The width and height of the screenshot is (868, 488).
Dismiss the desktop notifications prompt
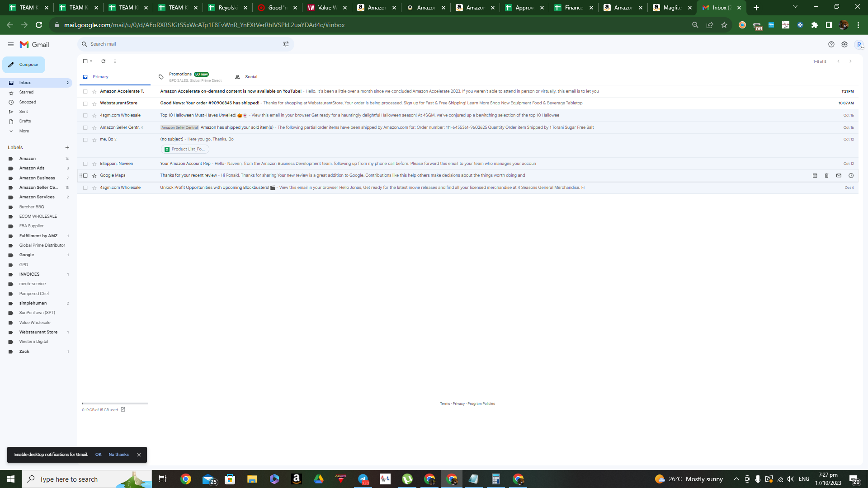(139, 455)
